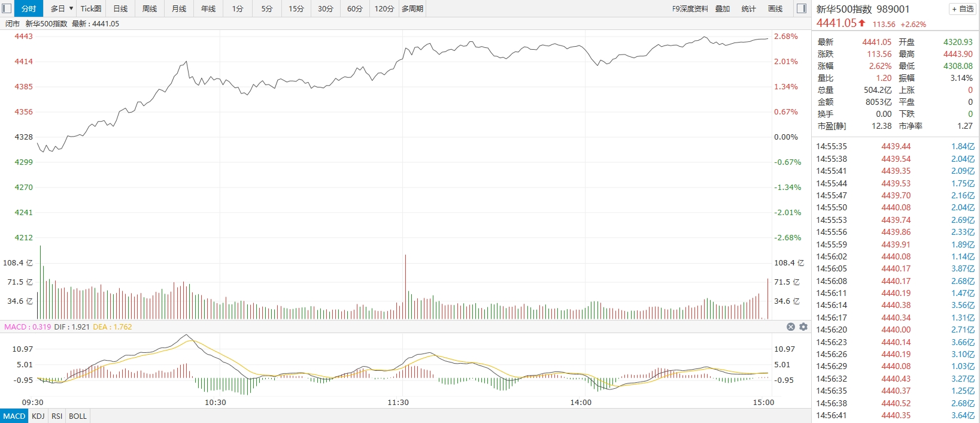Viewport: 980px width, 423px height.
Task: Add index to watchlist with 自选
Action: point(963,9)
